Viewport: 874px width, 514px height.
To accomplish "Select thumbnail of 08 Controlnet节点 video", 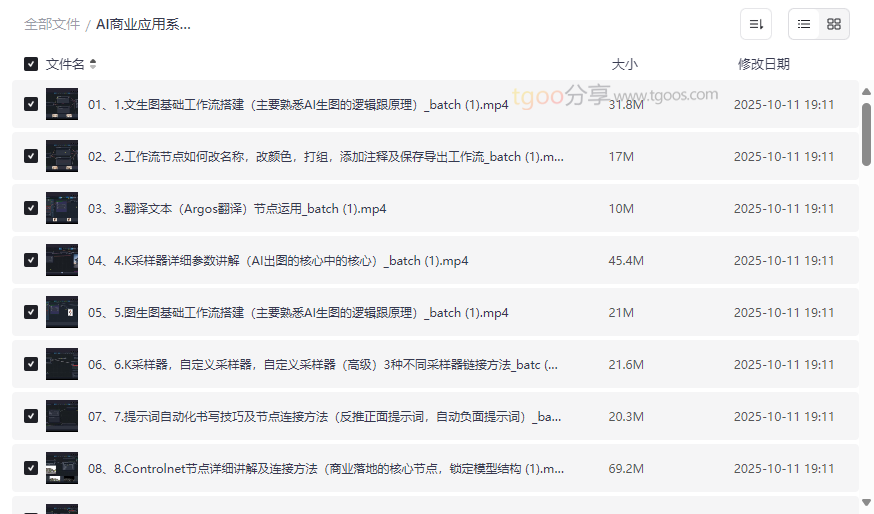I will 62,468.
